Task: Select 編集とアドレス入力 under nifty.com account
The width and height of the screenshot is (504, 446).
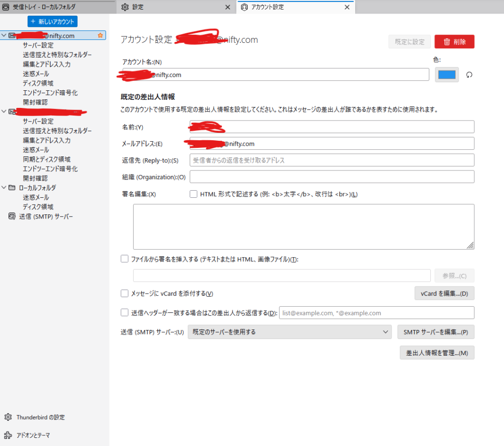Action: tap(46, 64)
